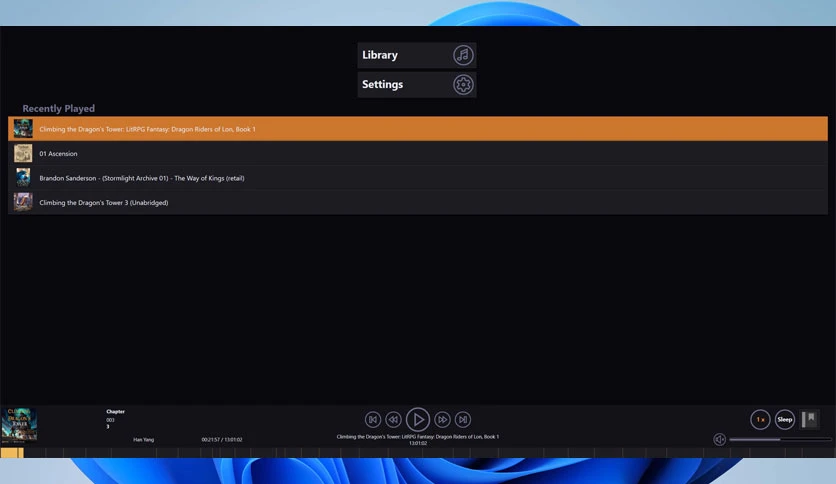
Task: Open the Library menu
Action: click(416, 55)
